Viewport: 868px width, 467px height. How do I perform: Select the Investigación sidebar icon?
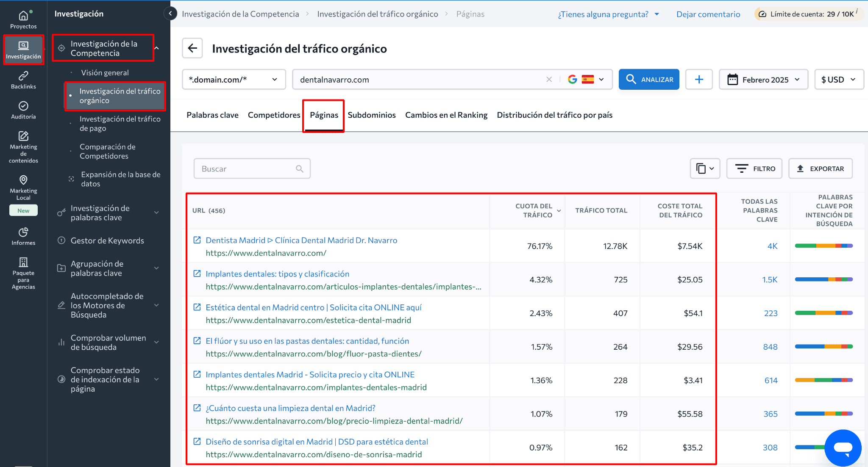coord(23,50)
